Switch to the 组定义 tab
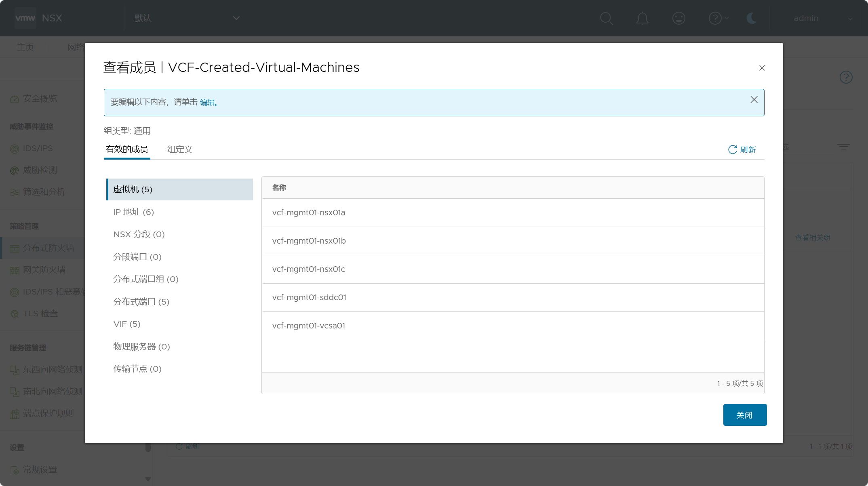 click(180, 149)
